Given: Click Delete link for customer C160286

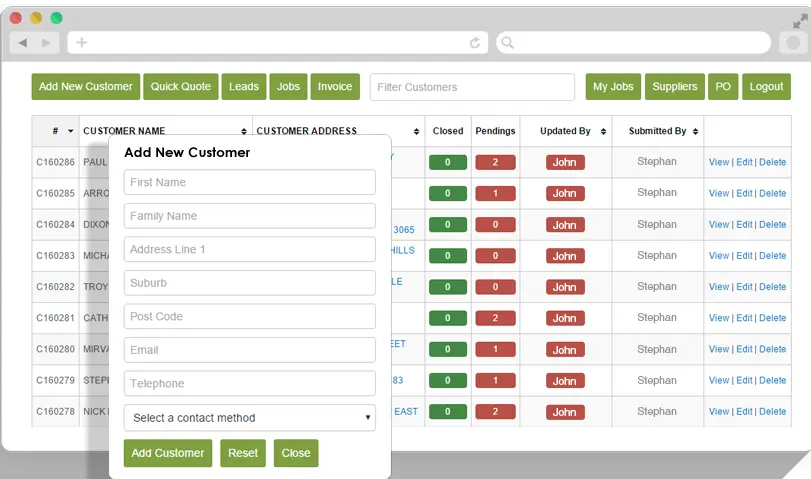Looking at the screenshot, I should pos(773,162).
